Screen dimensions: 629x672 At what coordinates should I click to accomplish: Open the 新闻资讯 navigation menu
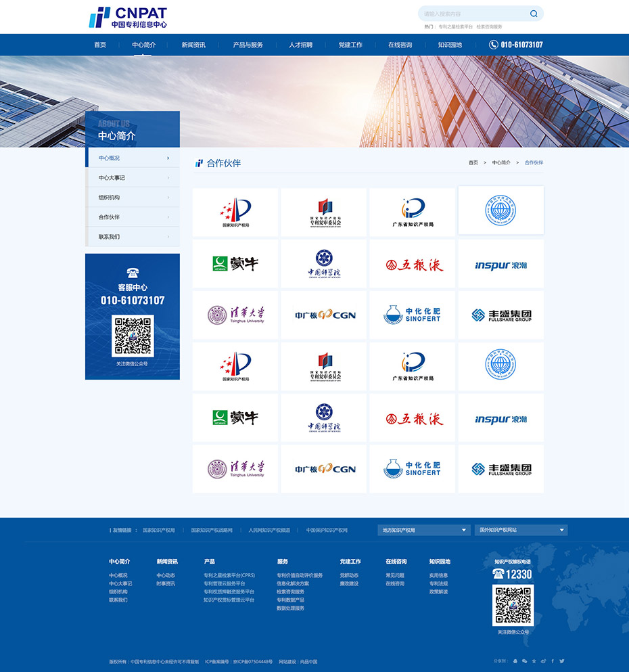click(193, 45)
